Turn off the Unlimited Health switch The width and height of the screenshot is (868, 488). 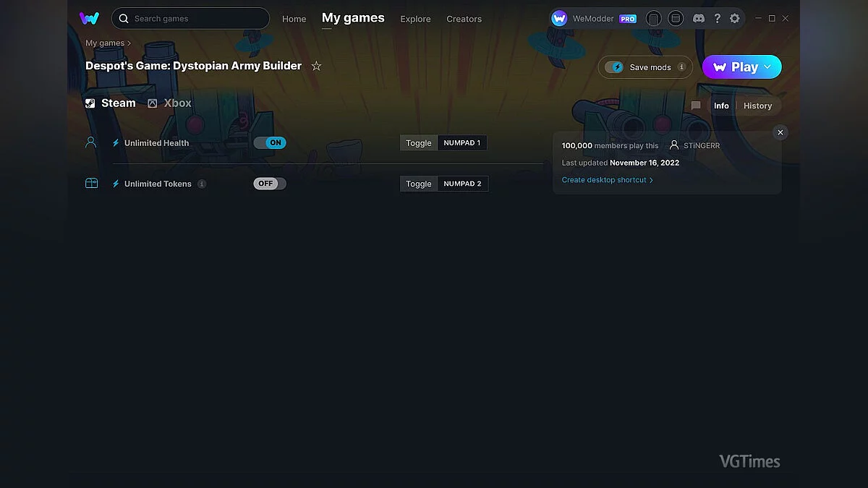pos(270,142)
